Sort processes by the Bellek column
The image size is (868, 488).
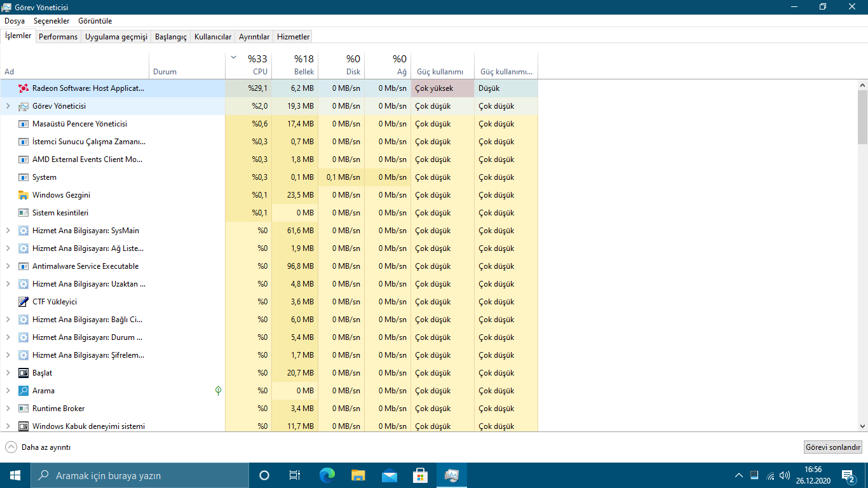point(295,65)
